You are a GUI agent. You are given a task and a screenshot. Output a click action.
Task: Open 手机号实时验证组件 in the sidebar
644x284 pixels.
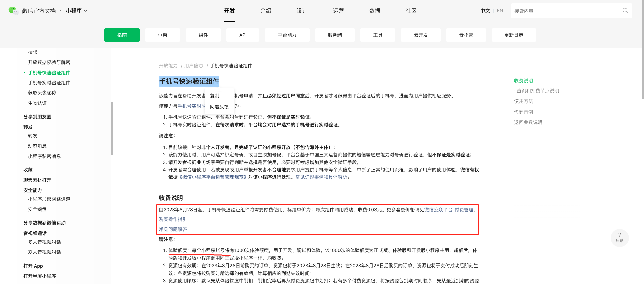[49, 83]
